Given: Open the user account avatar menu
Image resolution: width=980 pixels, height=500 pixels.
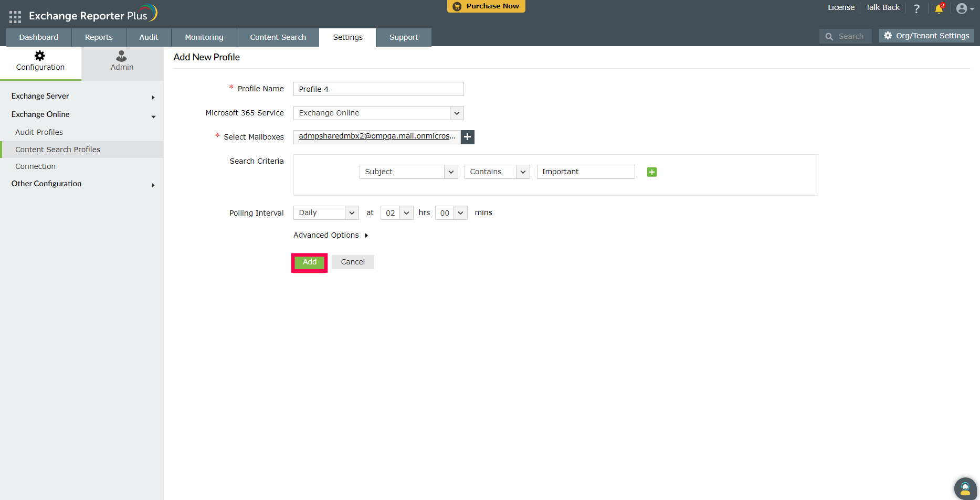Looking at the screenshot, I should [x=965, y=8].
